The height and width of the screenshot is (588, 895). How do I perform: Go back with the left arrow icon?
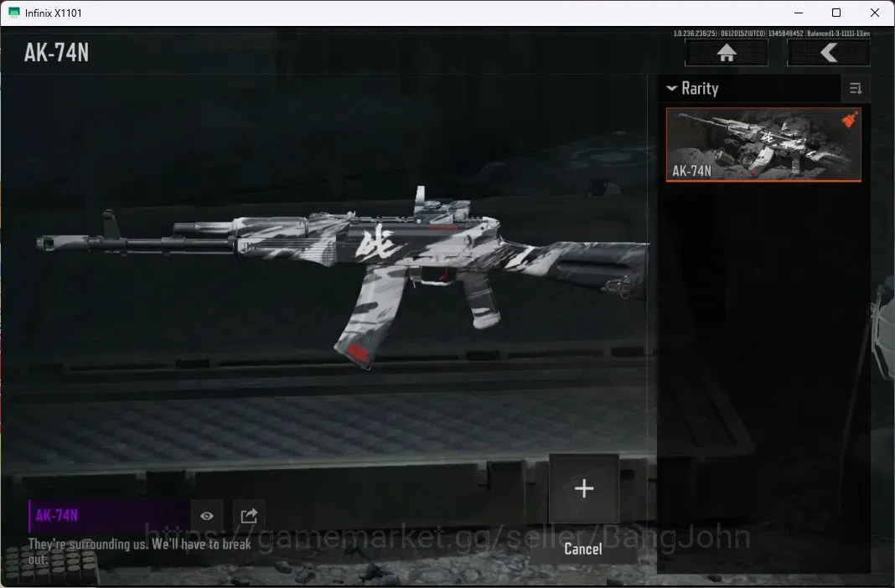(x=828, y=53)
